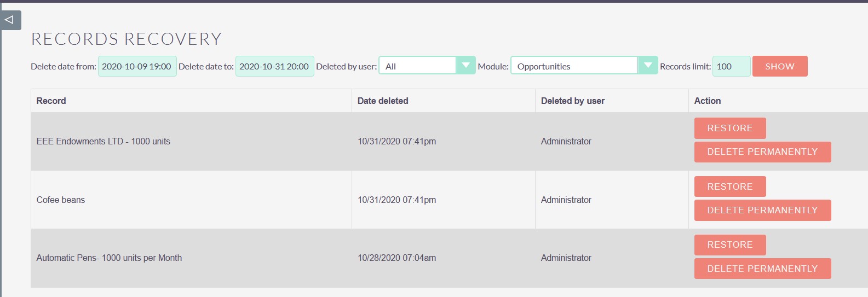Collapse sidebar with the triangle arrow icon
The width and height of the screenshot is (868, 297).
tap(10, 20)
